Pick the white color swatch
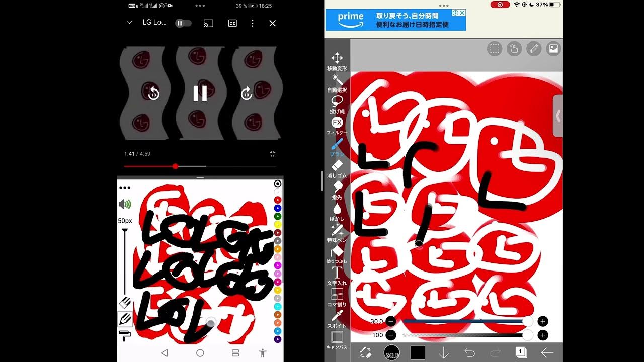This screenshot has width=644, height=362. coord(277,192)
